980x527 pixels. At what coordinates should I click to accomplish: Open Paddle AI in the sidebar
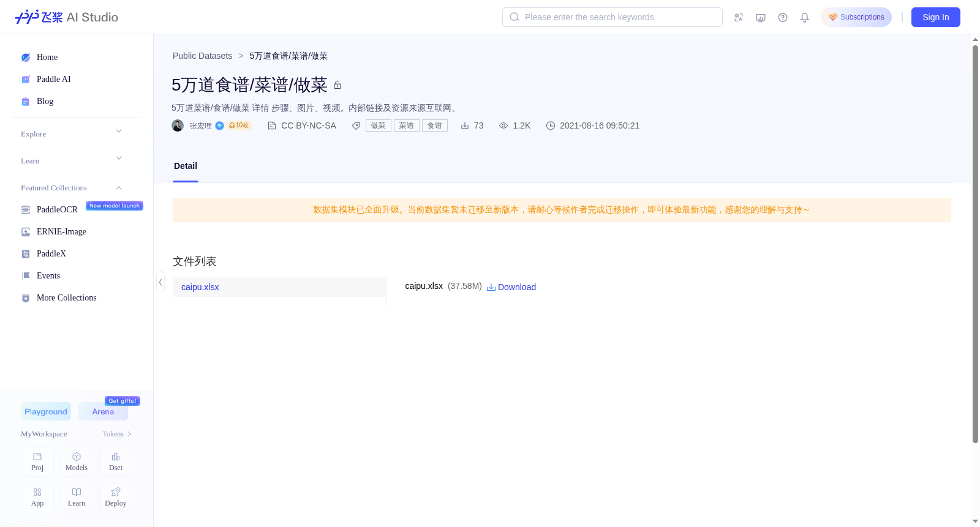54,80
